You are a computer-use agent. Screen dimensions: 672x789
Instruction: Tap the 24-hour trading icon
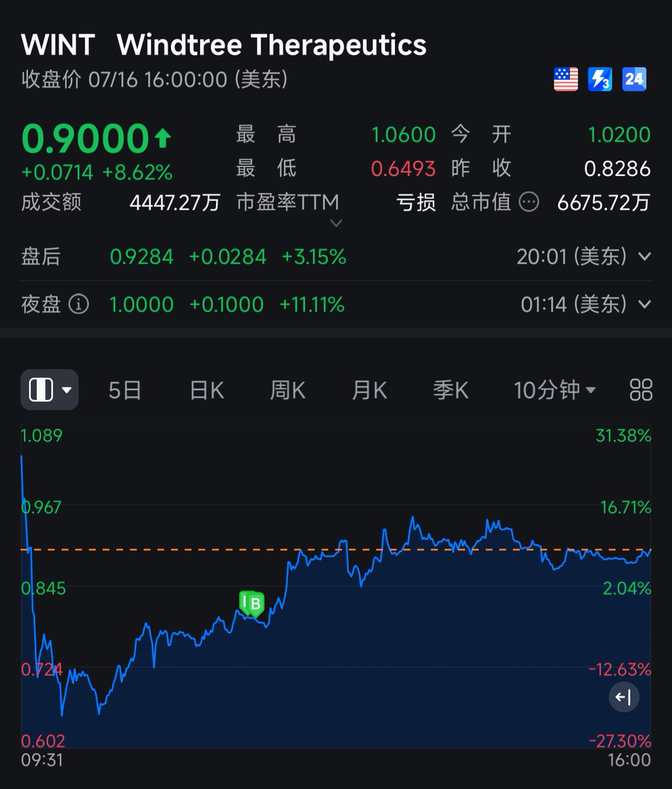[634, 80]
